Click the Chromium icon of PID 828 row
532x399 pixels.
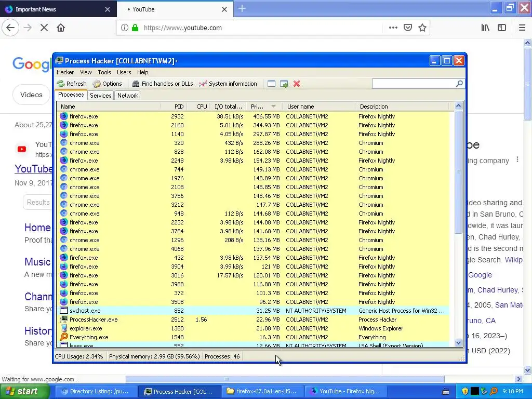point(64,151)
